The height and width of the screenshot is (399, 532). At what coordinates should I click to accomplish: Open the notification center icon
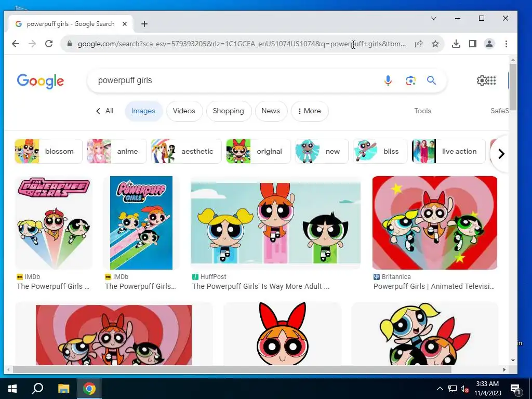[x=515, y=389]
